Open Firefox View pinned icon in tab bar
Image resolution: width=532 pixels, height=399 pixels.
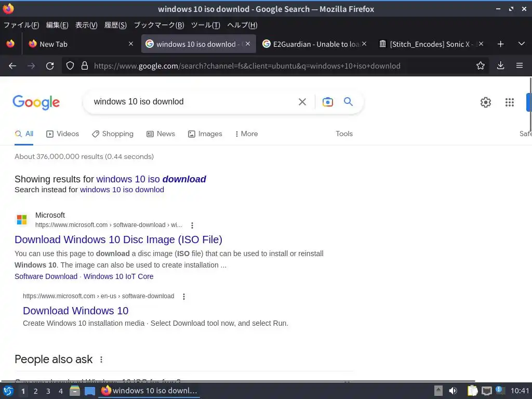tap(10, 44)
